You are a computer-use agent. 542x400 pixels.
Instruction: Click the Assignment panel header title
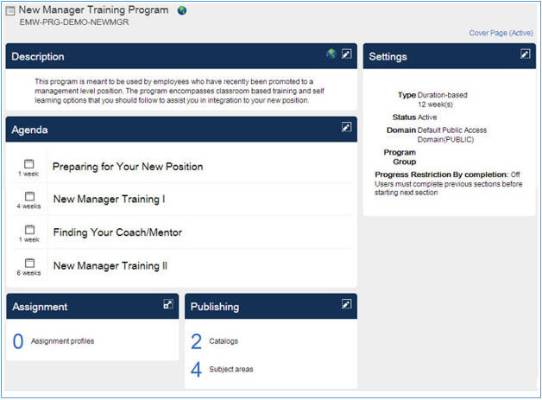pyautogui.click(x=40, y=307)
